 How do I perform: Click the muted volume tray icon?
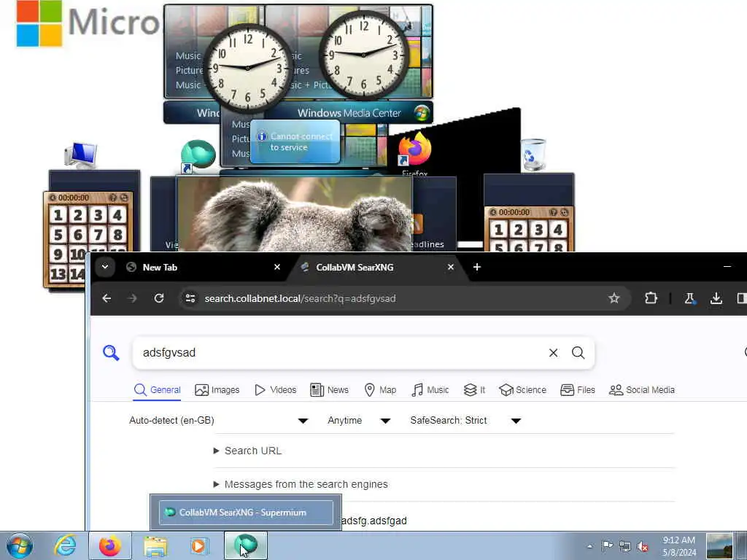pos(643,546)
